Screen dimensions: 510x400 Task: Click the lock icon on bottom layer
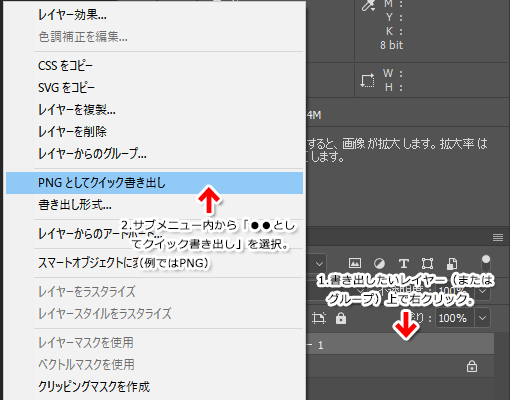[x=472, y=366]
